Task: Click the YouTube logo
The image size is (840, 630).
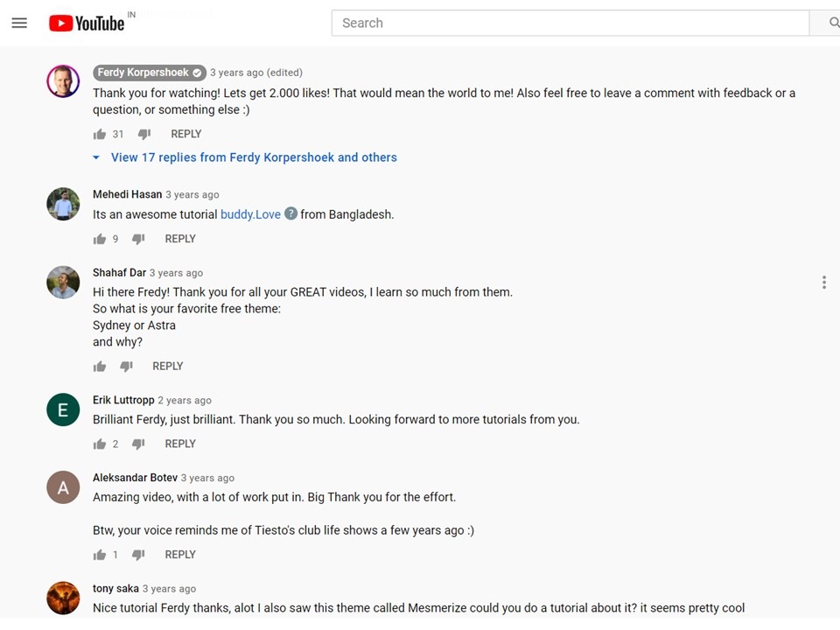Action: pyautogui.click(x=87, y=23)
